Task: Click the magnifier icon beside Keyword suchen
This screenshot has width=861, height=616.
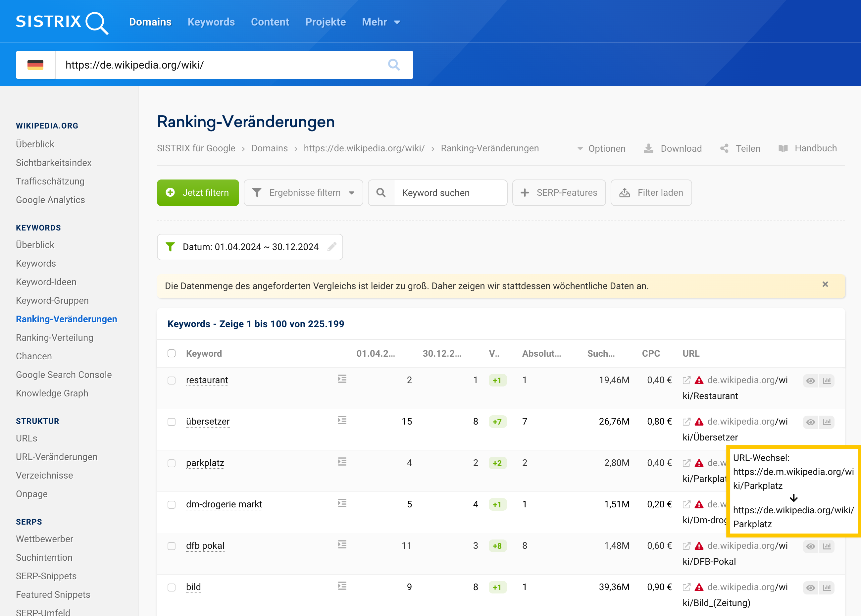Action: 381,193
